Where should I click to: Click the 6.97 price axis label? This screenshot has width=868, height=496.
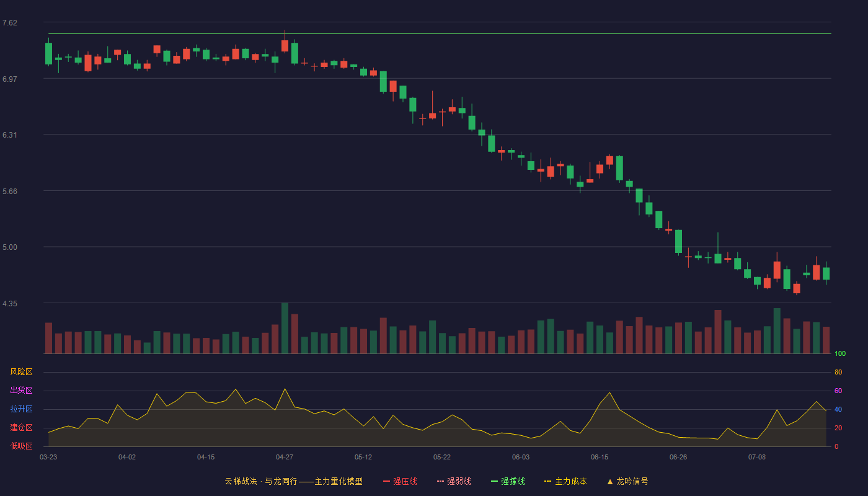pos(9,79)
